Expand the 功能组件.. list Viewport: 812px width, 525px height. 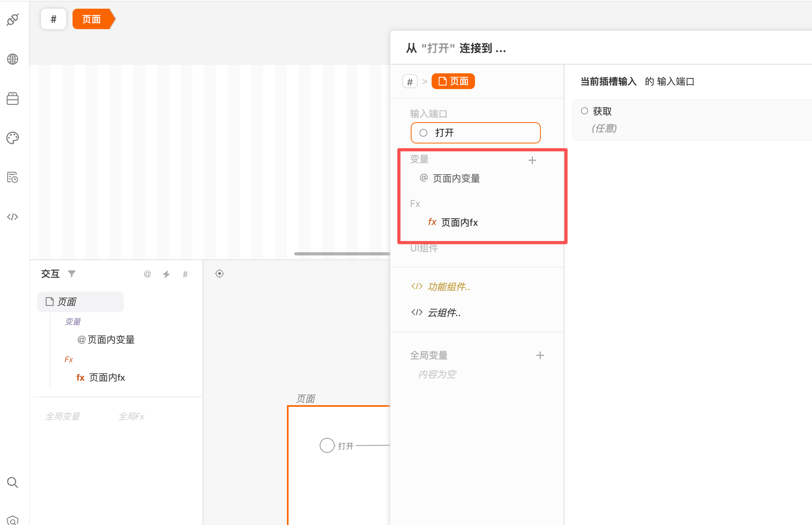(449, 287)
